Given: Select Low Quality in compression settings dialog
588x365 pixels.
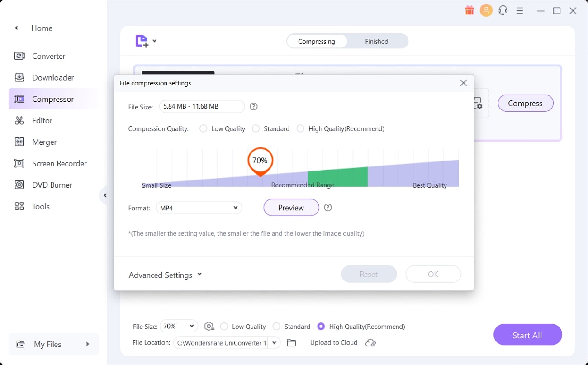Looking at the screenshot, I should pos(204,129).
